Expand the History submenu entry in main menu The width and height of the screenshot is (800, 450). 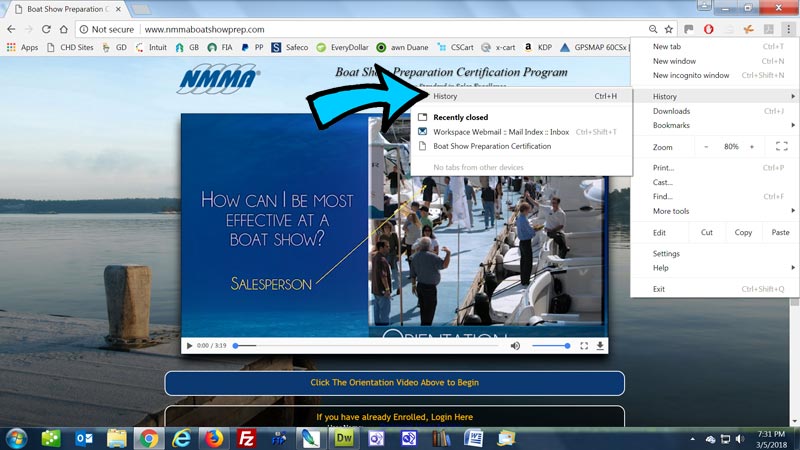pos(714,96)
